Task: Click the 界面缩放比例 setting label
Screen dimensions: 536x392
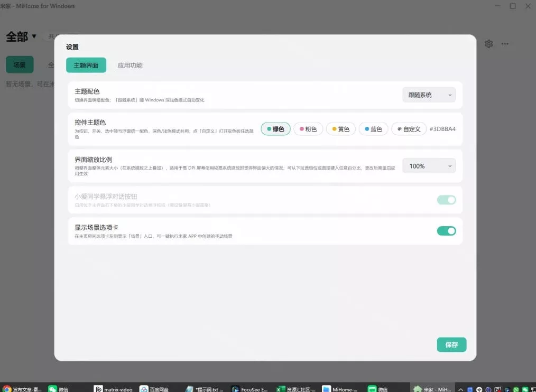Action: [94, 160]
